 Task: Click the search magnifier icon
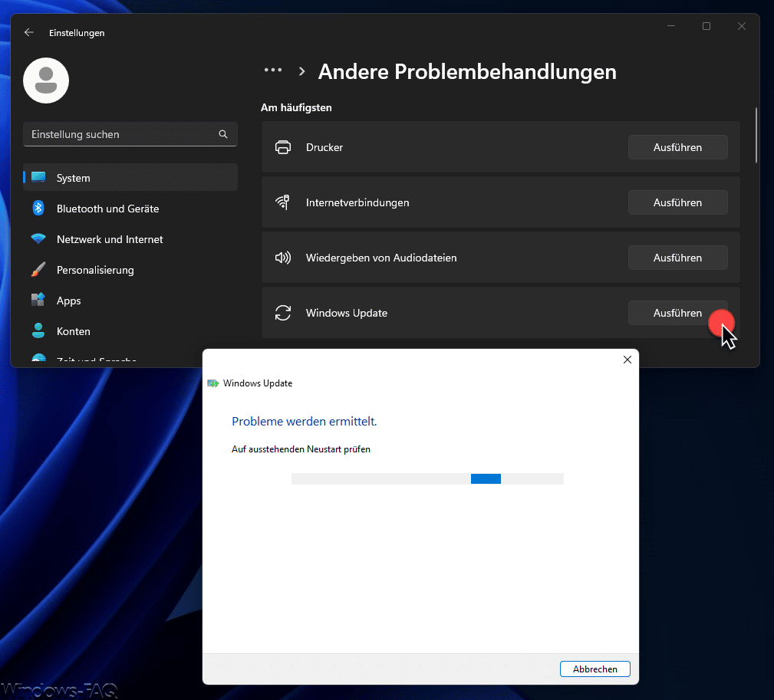pos(223,134)
